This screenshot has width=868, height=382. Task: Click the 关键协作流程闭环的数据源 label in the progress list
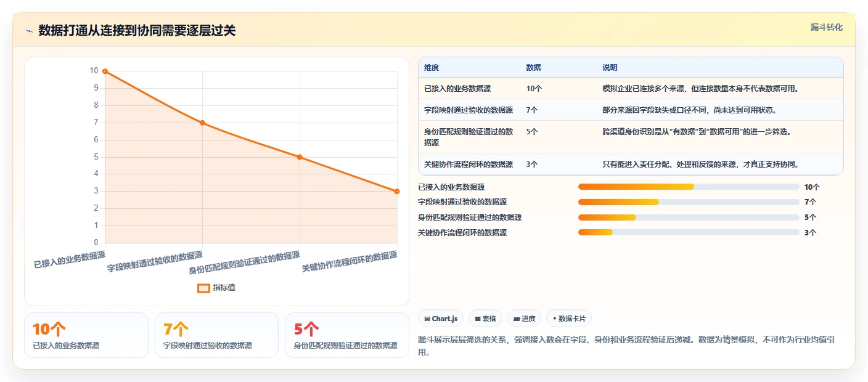pos(462,233)
